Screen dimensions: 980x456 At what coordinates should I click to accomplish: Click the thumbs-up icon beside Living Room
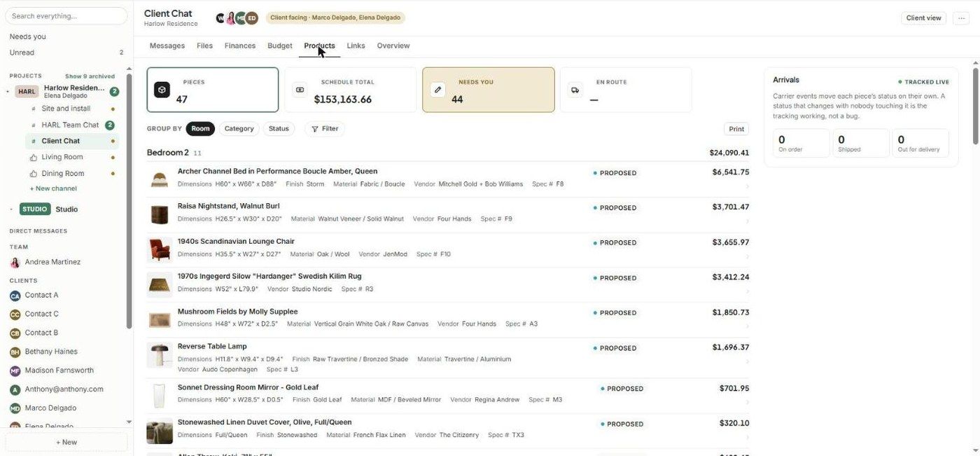pos(34,157)
